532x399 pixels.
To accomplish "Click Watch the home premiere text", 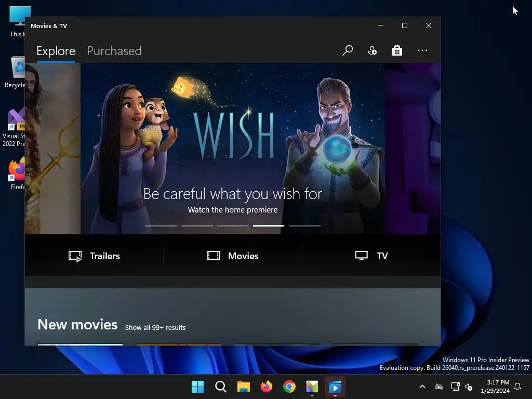I will (x=232, y=210).
